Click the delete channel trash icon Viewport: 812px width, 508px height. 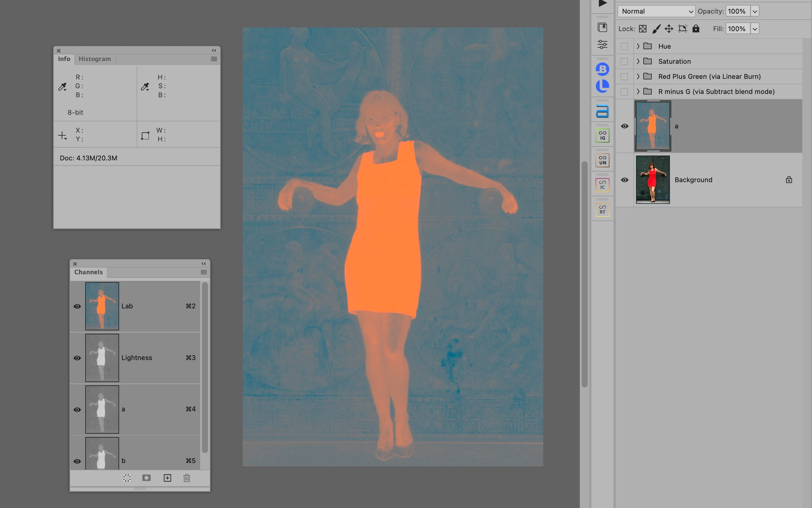(x=187, y=478)
